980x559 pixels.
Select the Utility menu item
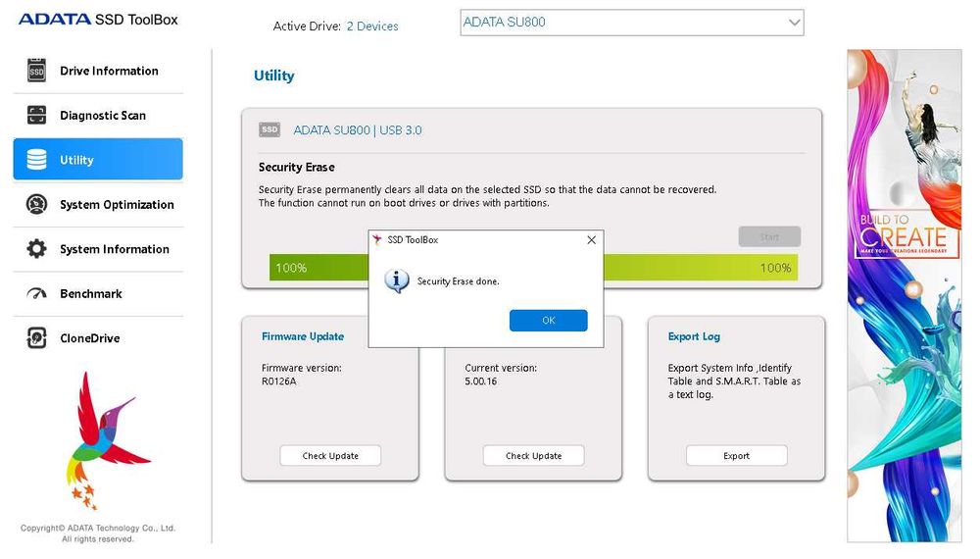tap(98, 160)
